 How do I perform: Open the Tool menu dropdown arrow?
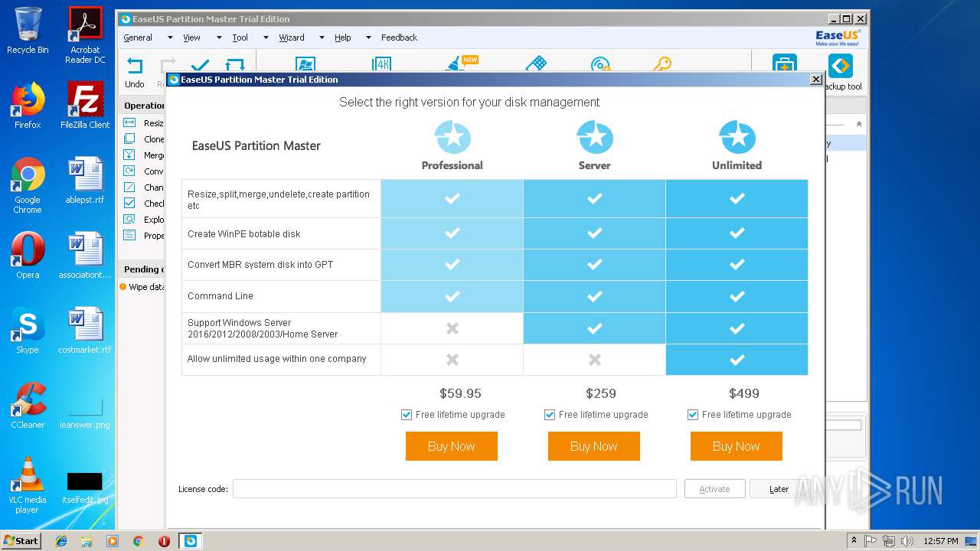point(266,37)
